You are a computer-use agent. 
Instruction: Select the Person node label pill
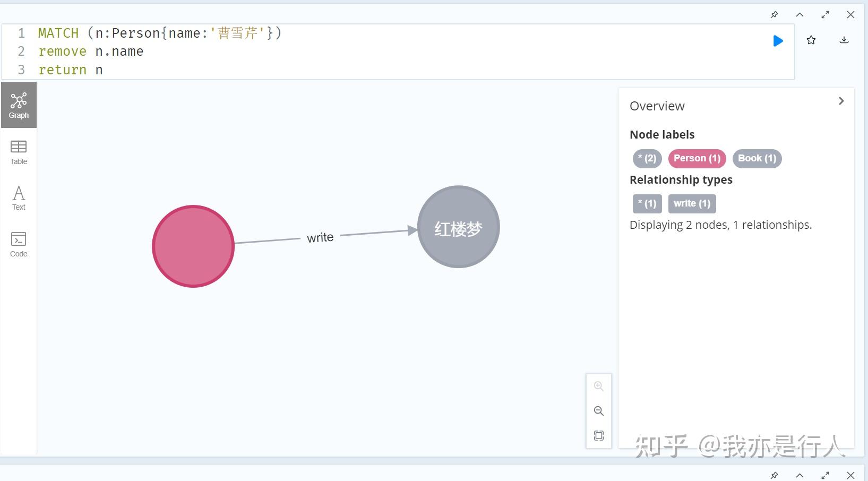tap(697, 158)
